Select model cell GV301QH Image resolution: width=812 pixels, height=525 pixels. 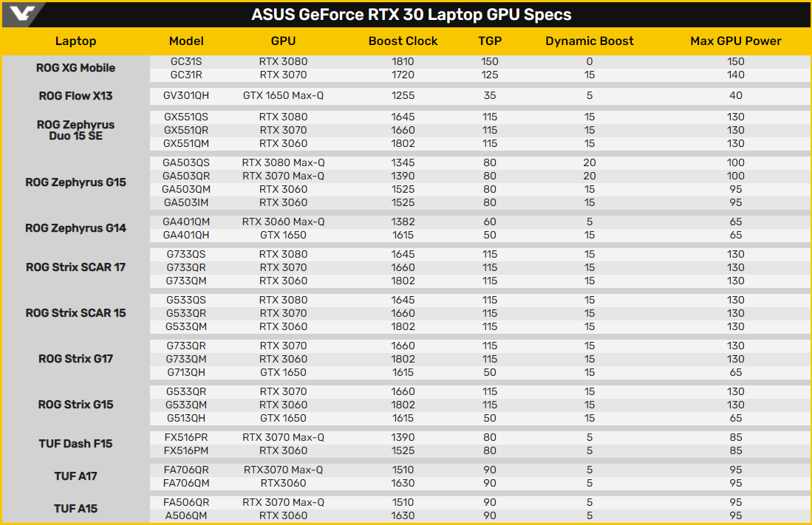(x=186, y=95)
